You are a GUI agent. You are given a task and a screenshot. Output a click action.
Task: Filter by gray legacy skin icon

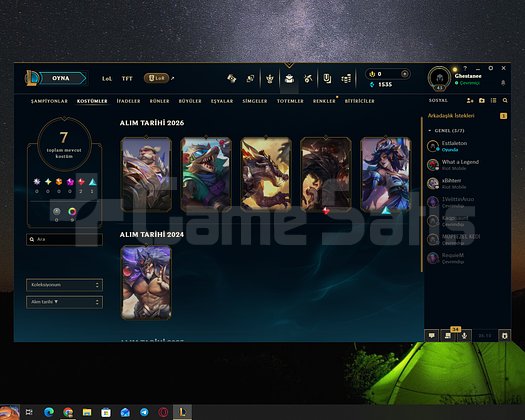pyautogui.click(x=57, y=211)
